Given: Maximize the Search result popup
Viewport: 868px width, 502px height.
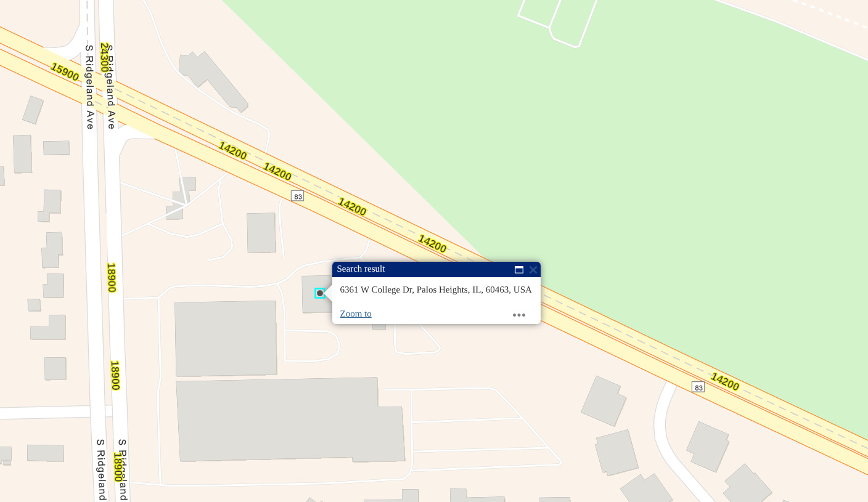Looking at the screenshot, I should point(519,270).
